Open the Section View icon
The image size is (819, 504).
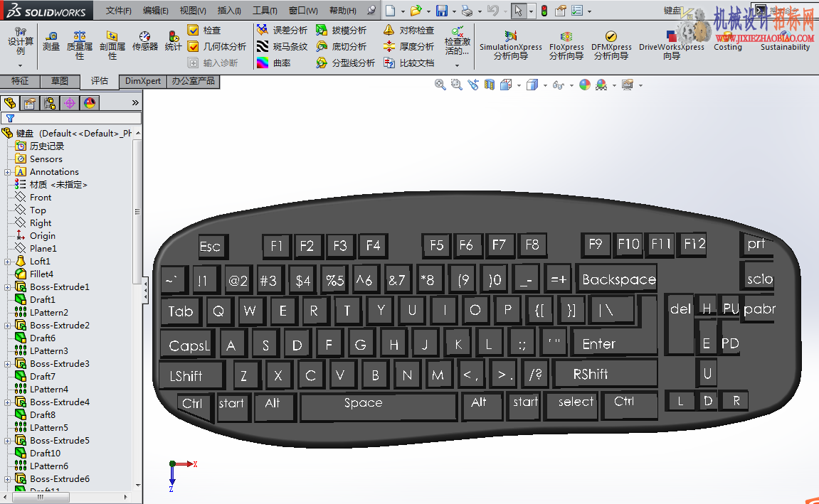(x=490, y=85)
